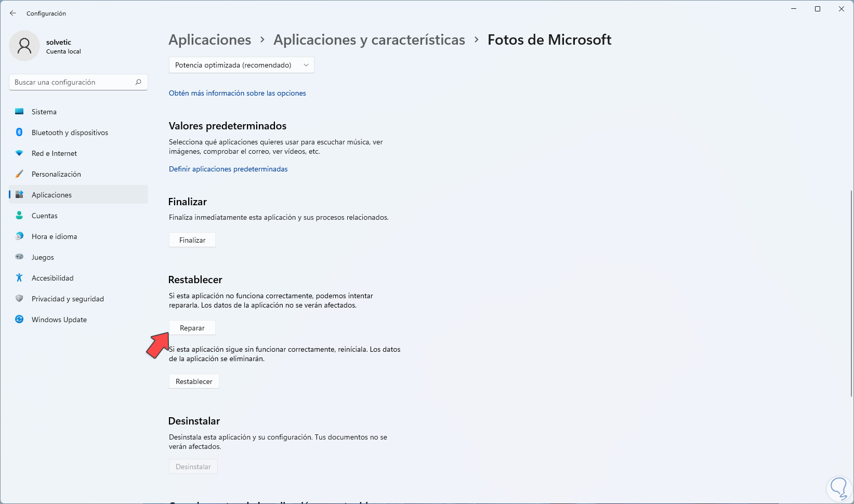Click the Restablecer button
Viewport: 854px width, 504px height.
point(194,381)
